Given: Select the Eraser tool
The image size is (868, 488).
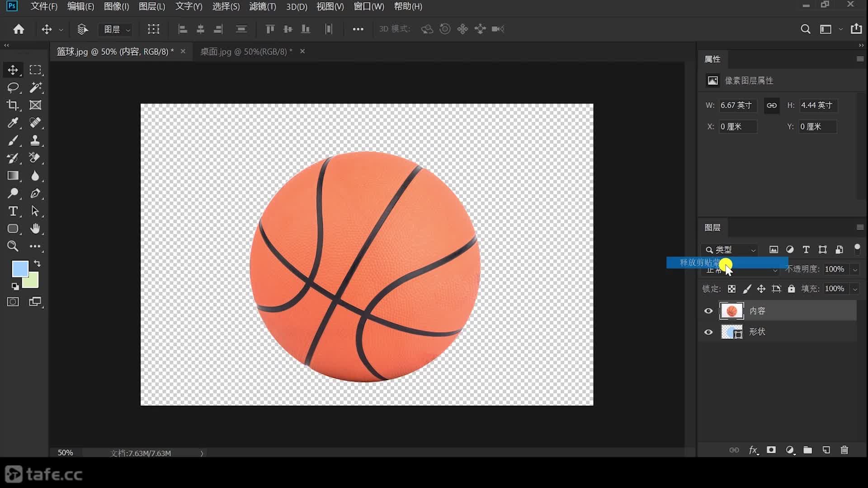Looking at the screenshot, I should point(35,158).
